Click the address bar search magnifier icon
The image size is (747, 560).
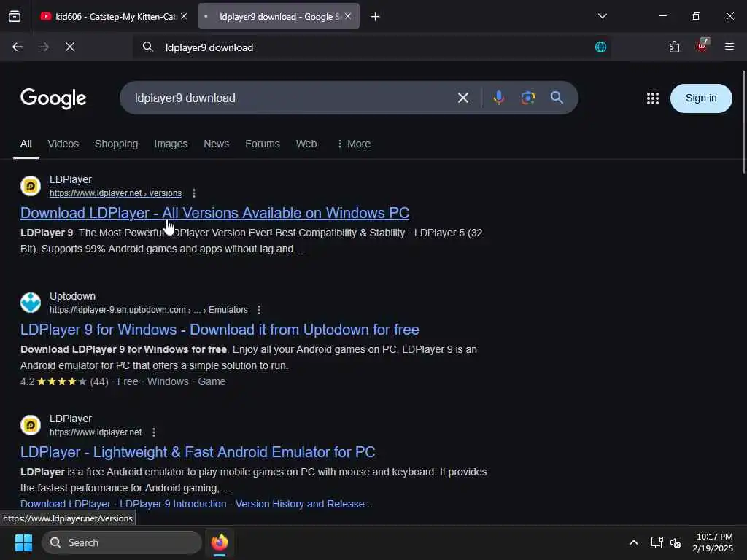coord(148,47)
